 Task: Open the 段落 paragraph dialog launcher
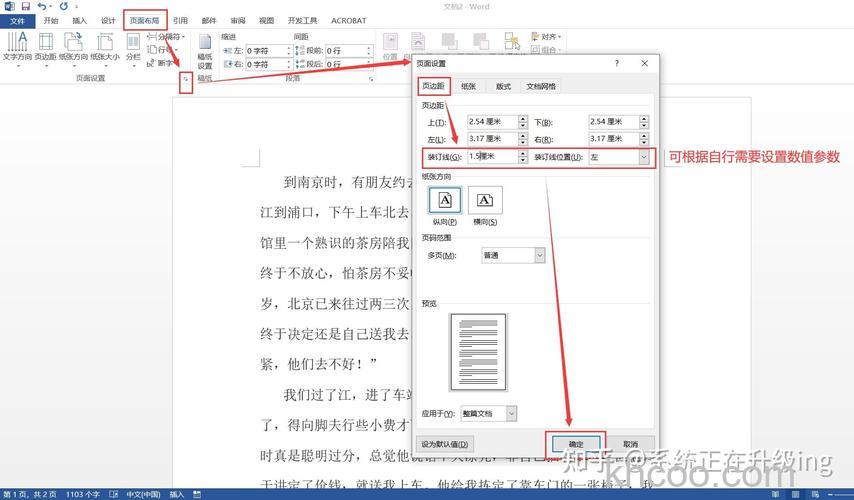click(x=371, y=80)
